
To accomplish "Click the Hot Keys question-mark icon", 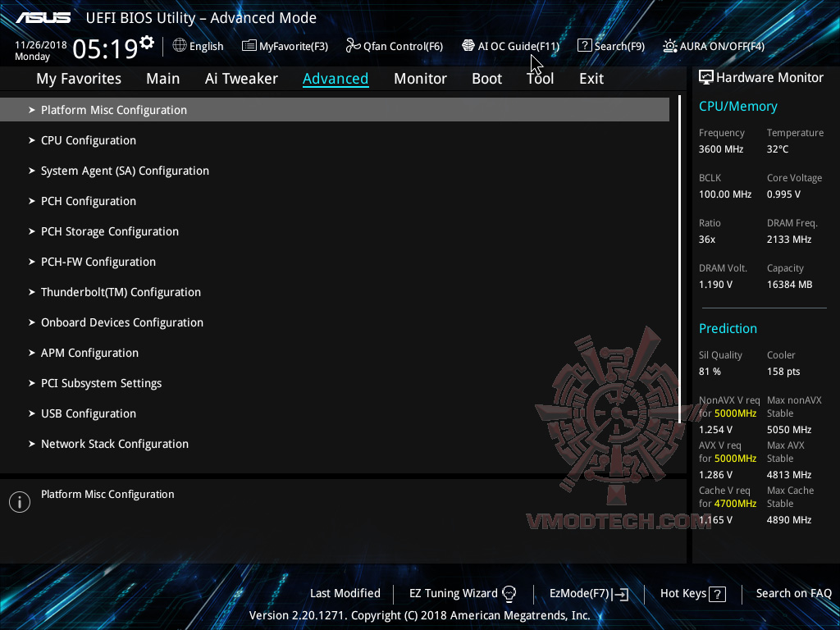I will (717, 594).
